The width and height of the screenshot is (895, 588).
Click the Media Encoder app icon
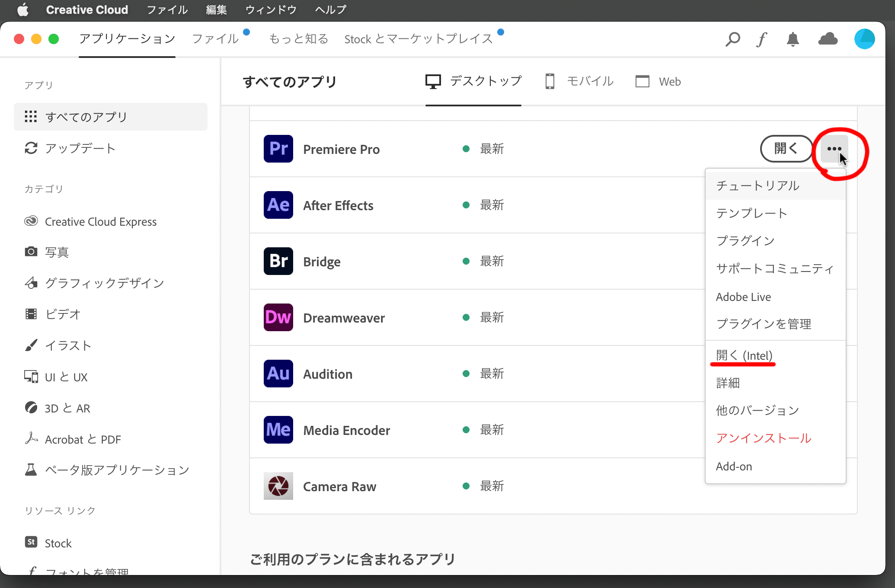pos(276,431)
